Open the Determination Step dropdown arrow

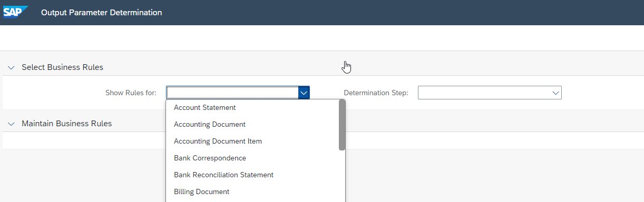click(555, 93)
